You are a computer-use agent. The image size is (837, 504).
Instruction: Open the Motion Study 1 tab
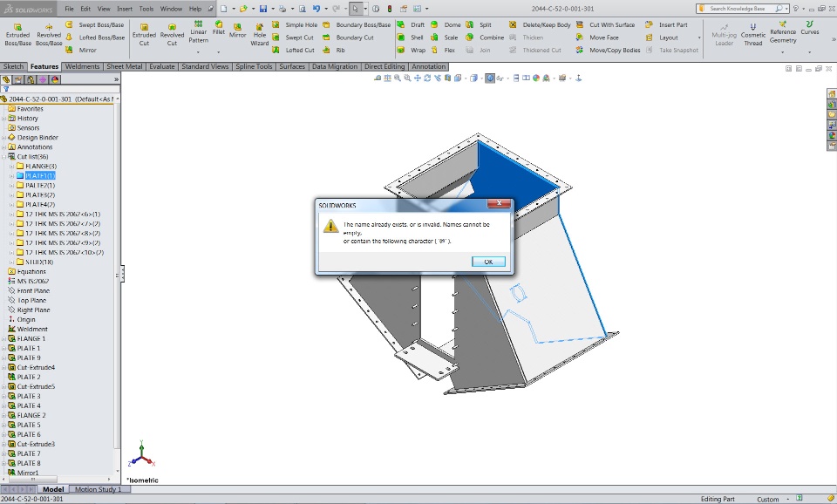coord(98,489)
